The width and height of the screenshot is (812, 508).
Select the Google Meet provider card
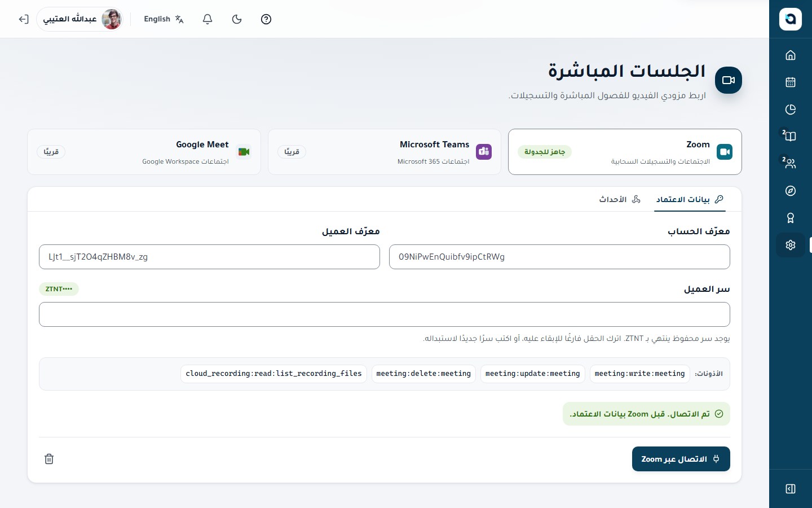[144, 152]
